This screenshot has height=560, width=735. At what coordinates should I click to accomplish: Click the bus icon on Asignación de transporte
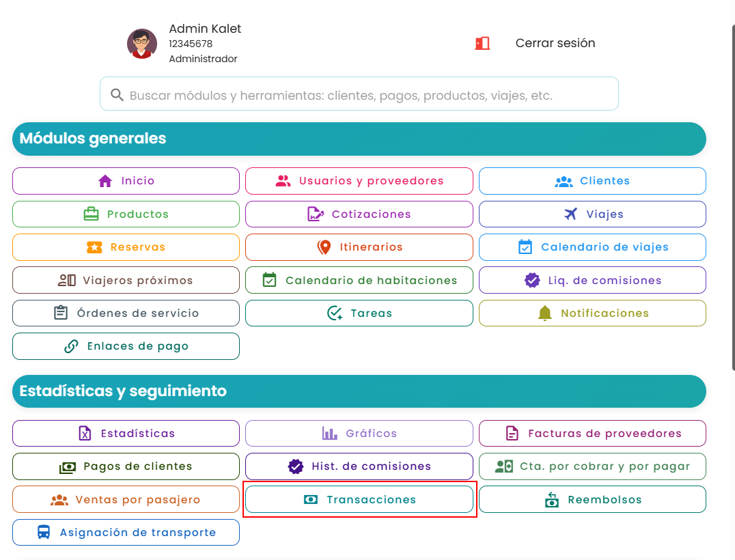coord(44,533)
